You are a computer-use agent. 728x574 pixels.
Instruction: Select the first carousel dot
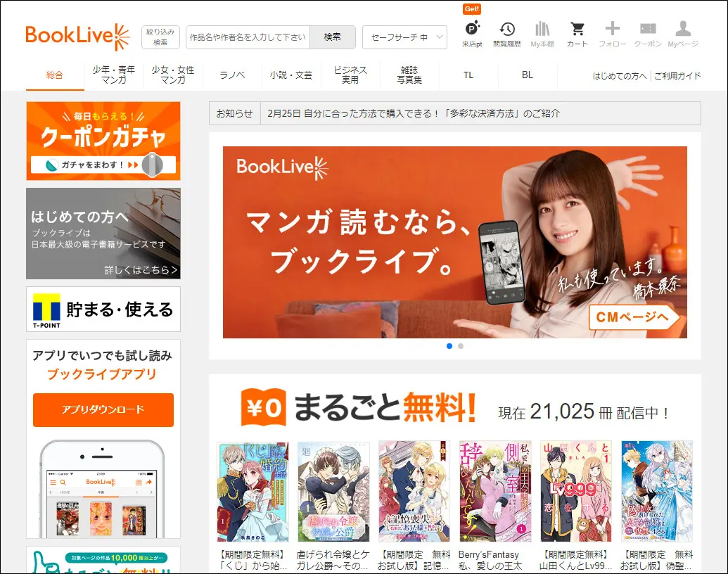[449, 346]
